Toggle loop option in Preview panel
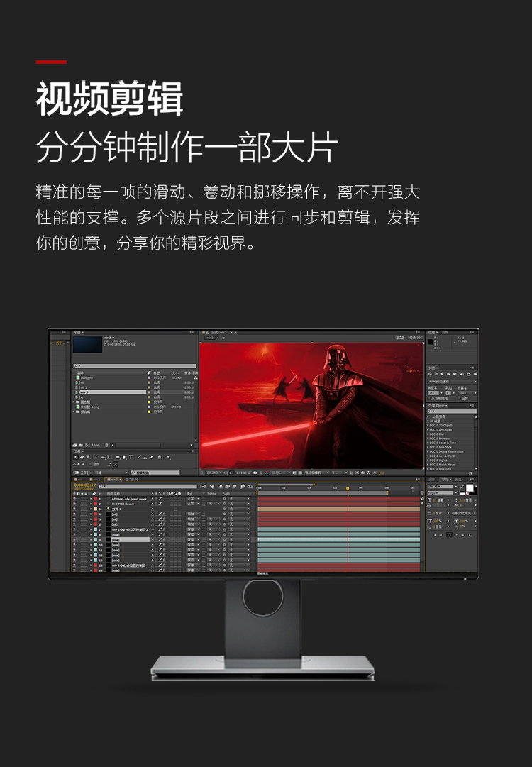Viewport: 532px width, 767px height. point(469,374)
